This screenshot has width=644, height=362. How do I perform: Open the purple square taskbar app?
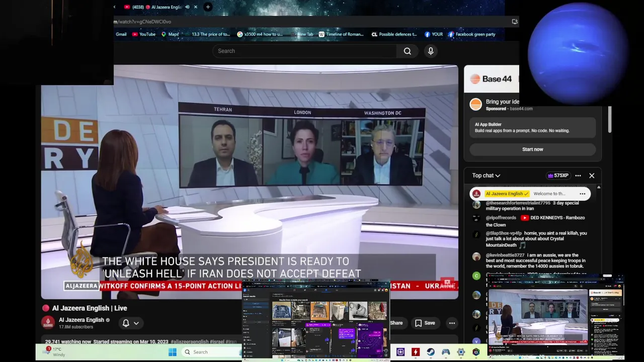pyautogui.click(x=400, y=352)
